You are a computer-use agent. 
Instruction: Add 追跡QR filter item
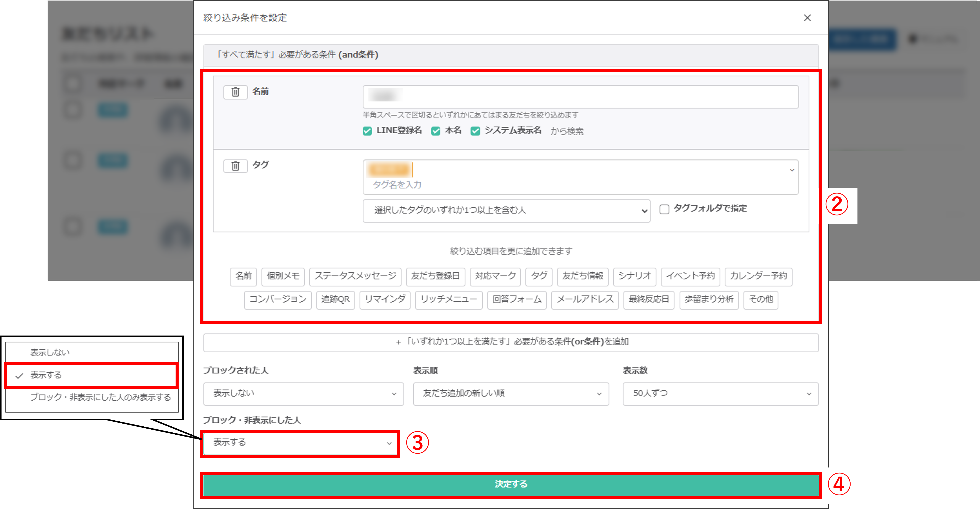pos(335,300)
